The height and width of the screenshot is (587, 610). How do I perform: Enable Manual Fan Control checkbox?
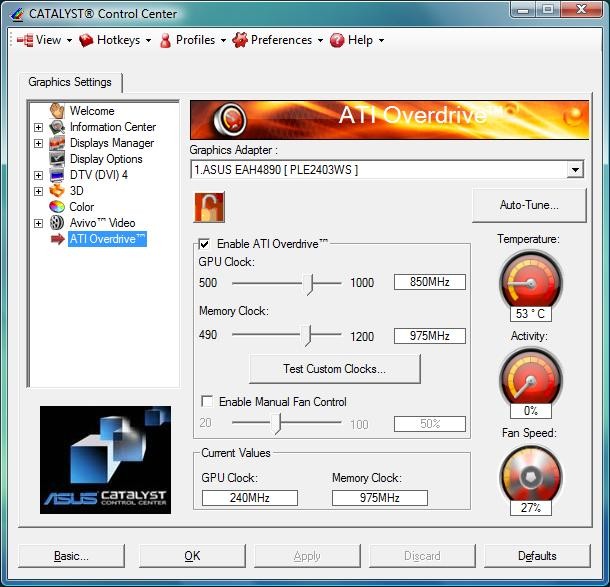pyautogui.click(x=208, y=402)
